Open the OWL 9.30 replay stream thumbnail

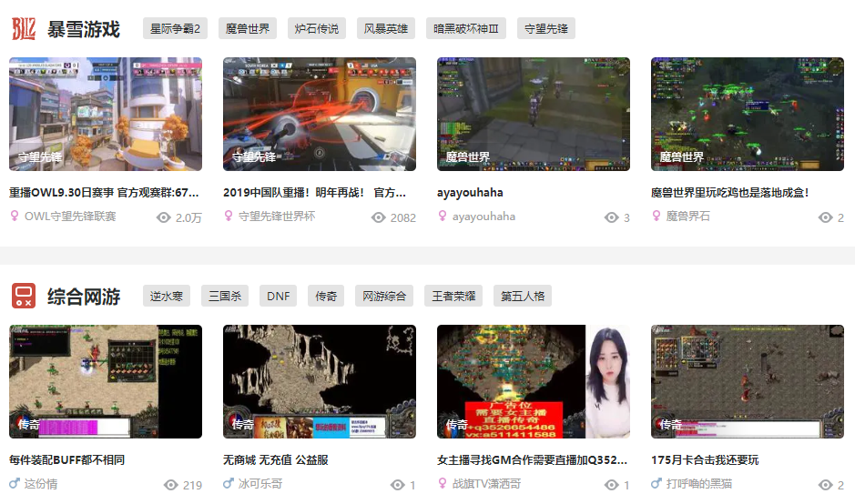106,114
